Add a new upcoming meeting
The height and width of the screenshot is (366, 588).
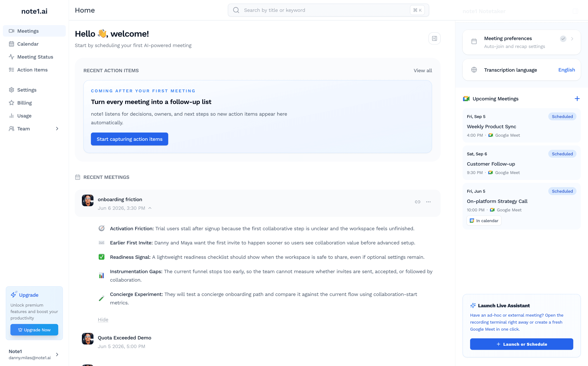(x=577, y=99)
